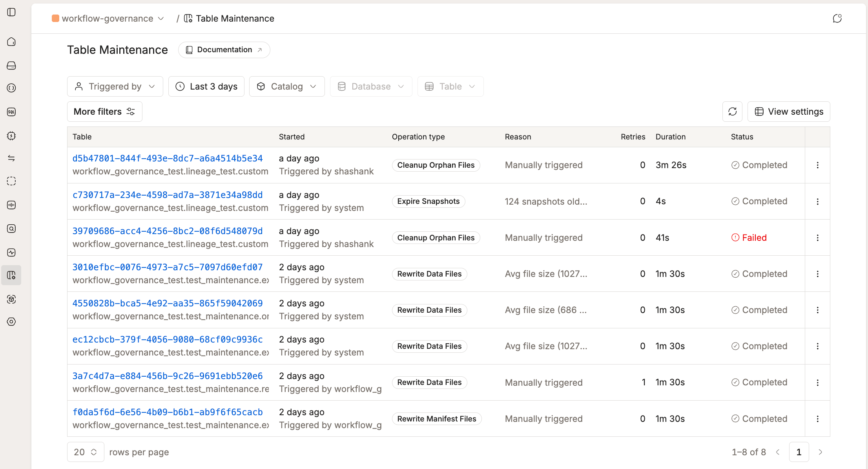Expand the Catalog filter dropdown

287,86
